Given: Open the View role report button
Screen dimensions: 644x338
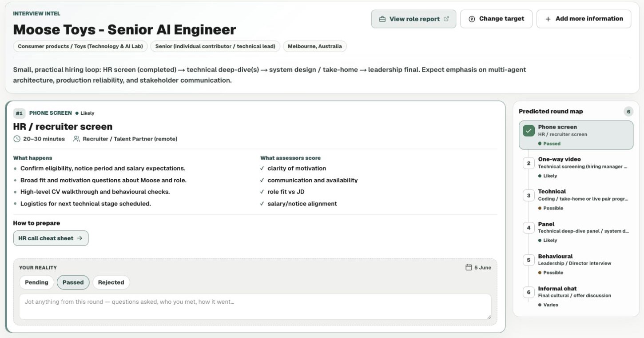Looking at the screenshot, I should point(413,19).
